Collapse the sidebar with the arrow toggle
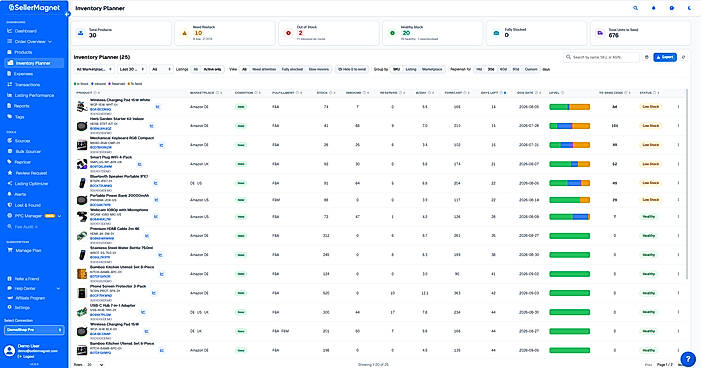This screenshot has height=368, width=701. click(67, 14)
